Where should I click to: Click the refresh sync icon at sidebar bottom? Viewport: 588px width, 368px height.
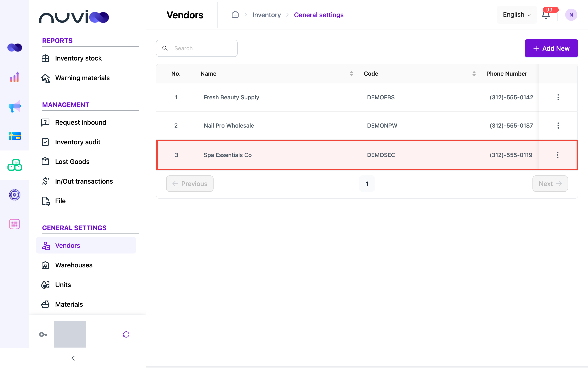pos(126,334)
